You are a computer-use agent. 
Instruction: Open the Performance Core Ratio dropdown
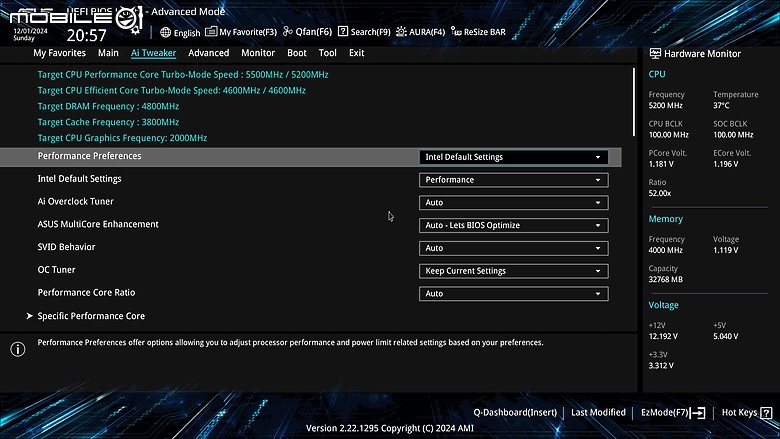click(x=513, y=294)
